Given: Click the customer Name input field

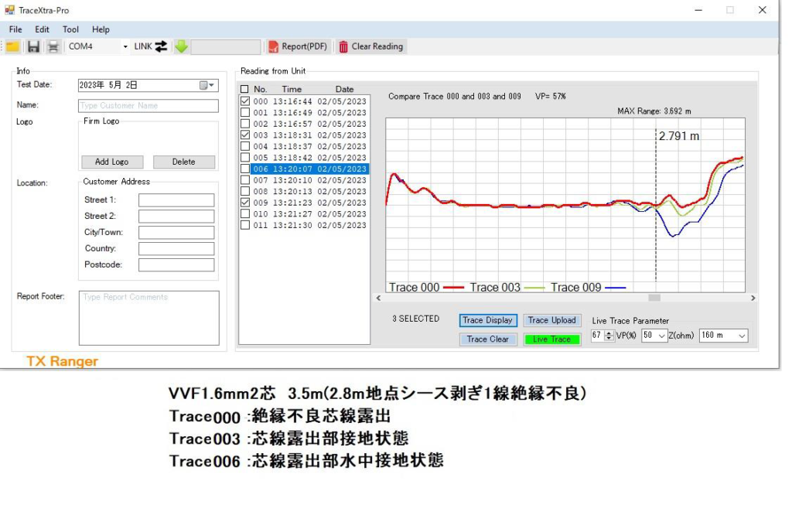Looking at the screenshot, I should click(x=148, y=105).
